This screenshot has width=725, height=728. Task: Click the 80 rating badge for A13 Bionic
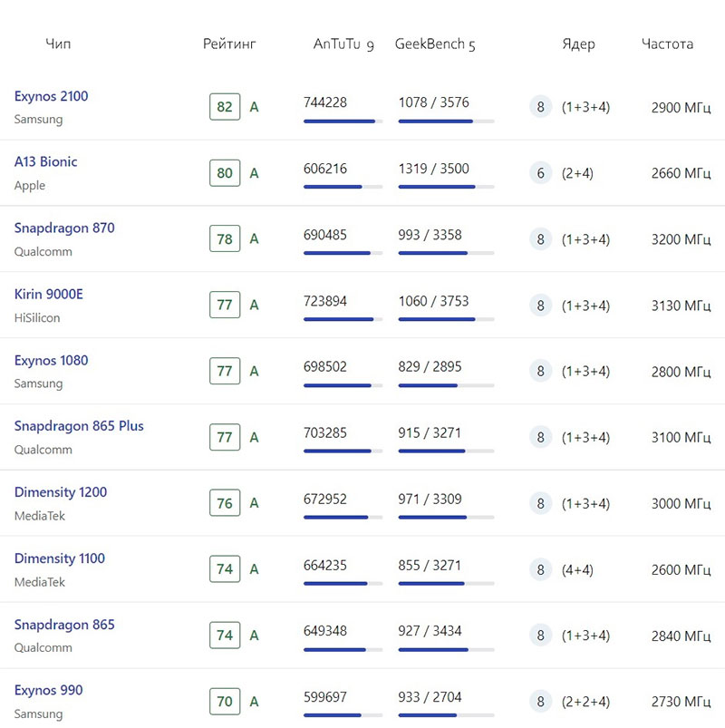pyautogui.click(x=225, y=173)
